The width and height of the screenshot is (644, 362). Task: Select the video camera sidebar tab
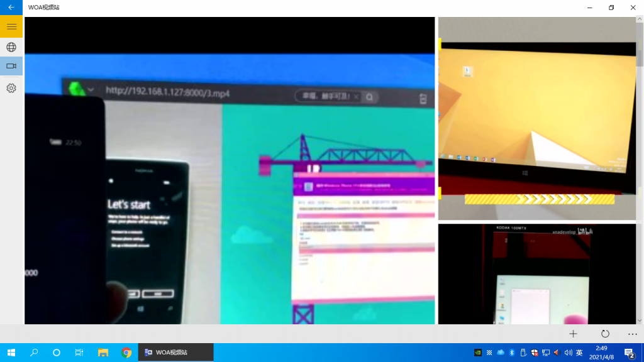[x=11, y=66]
